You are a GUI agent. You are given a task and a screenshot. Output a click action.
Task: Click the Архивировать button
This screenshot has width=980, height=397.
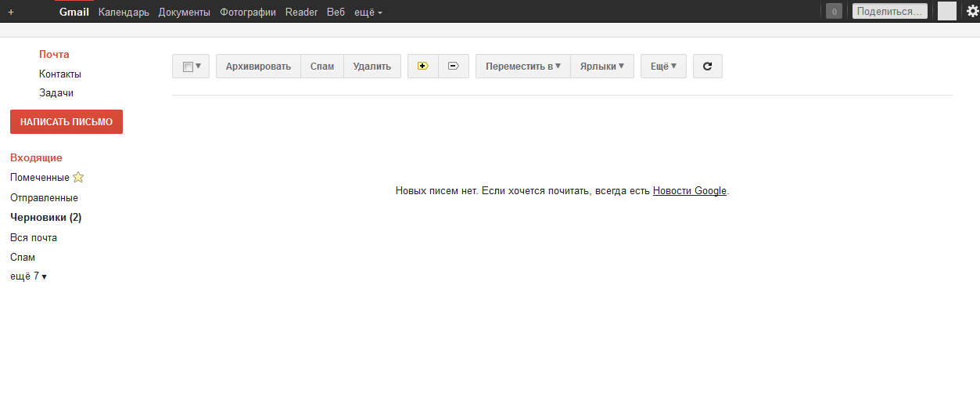click(x=258, y=67)
